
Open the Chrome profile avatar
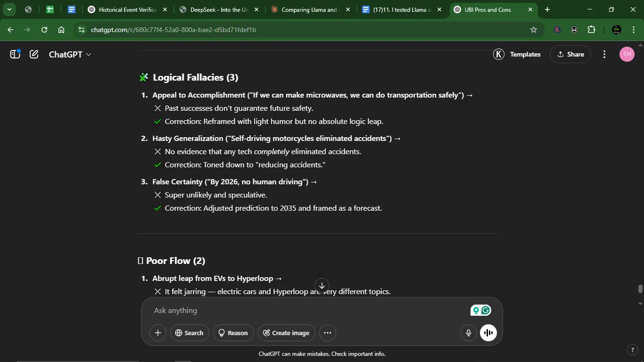pos(616,30)
